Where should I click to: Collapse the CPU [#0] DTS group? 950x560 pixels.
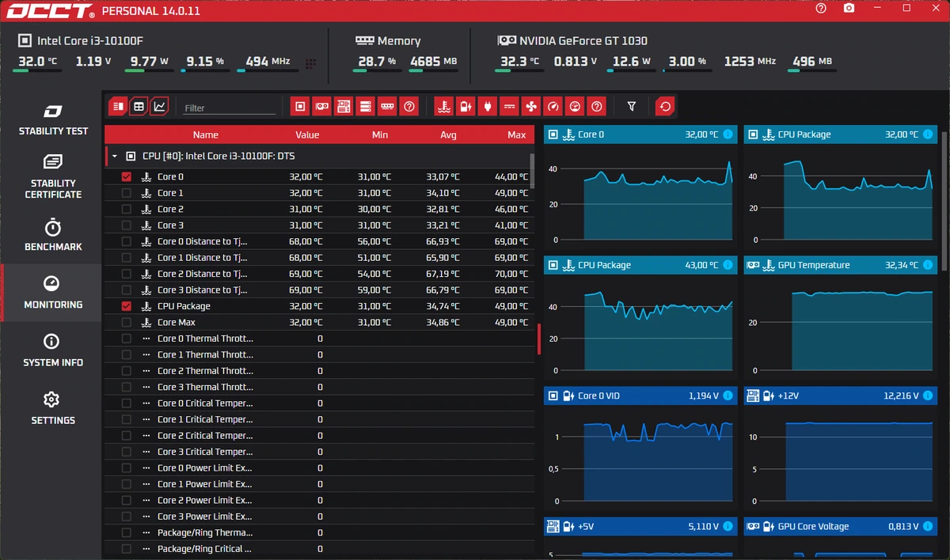coord(114,157)
